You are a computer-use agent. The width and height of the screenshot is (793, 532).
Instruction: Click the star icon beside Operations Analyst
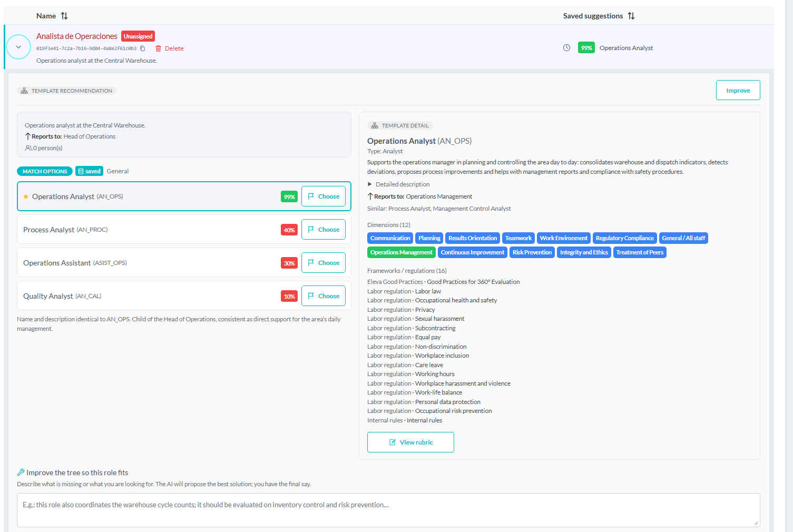coord(26,196)
